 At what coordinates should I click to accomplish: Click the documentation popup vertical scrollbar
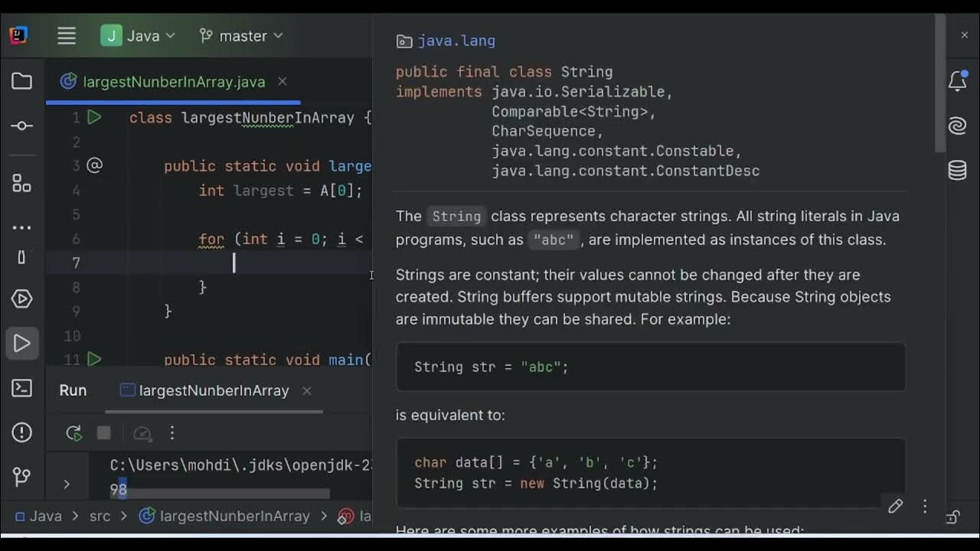(940, 84)
